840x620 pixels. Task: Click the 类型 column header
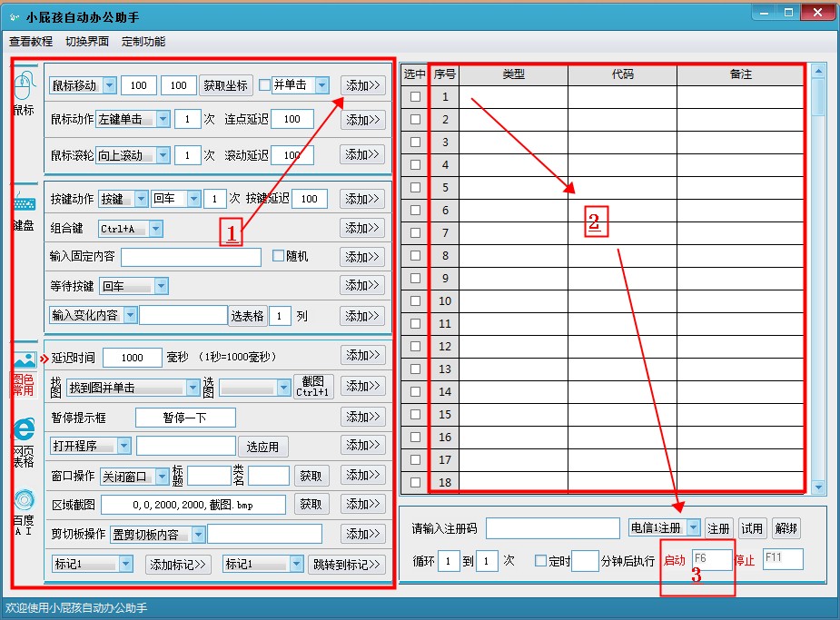click(513, 74)
